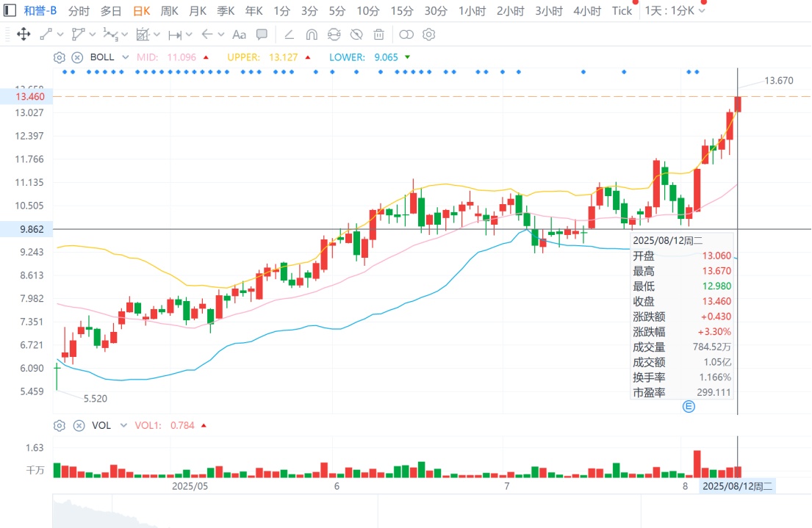Select the text annotation Aa tool
The image size is (812, 528).
click(239, 35)
